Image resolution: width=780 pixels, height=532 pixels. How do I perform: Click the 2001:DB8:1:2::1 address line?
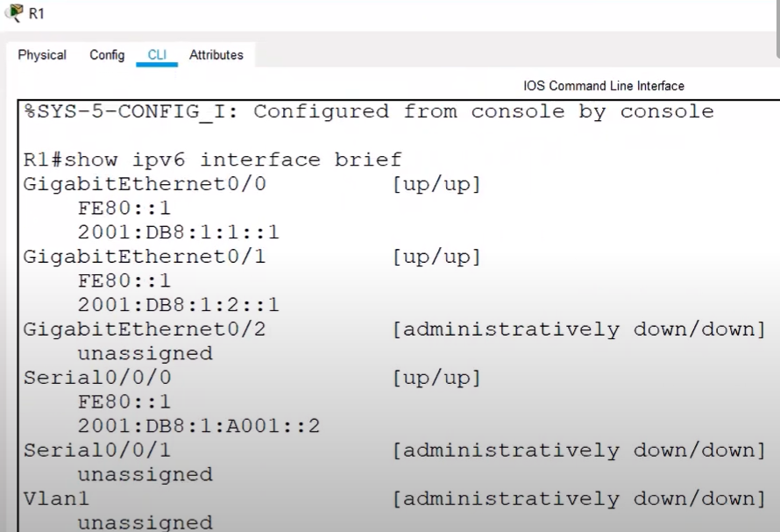(x=179, y=305)
